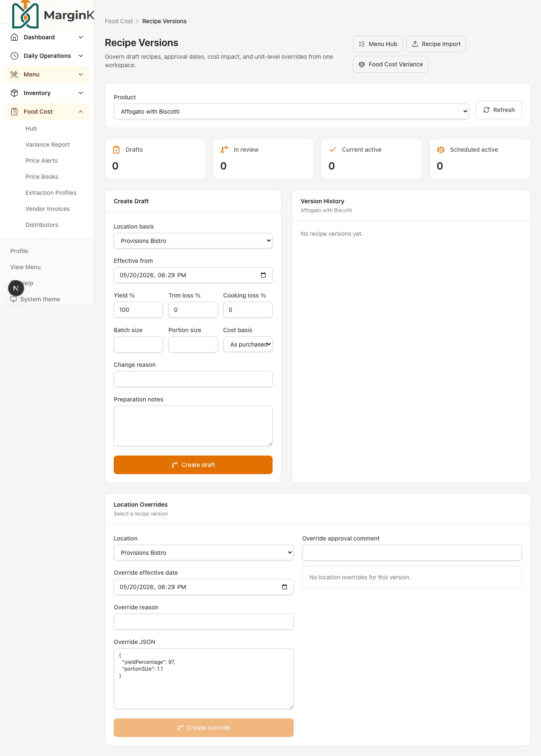Click the In review branch icon
This screenshot has height=756, width=541.
pos(224,150)
